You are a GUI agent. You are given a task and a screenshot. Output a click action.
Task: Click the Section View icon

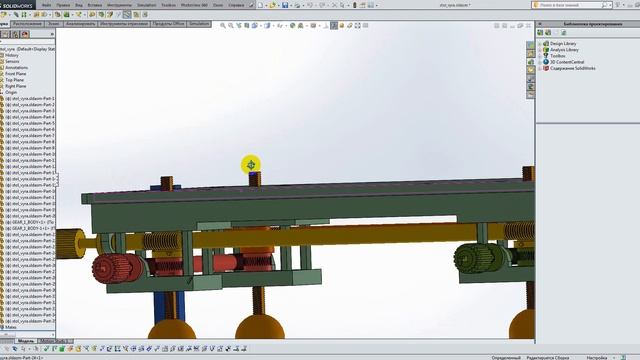247,25
